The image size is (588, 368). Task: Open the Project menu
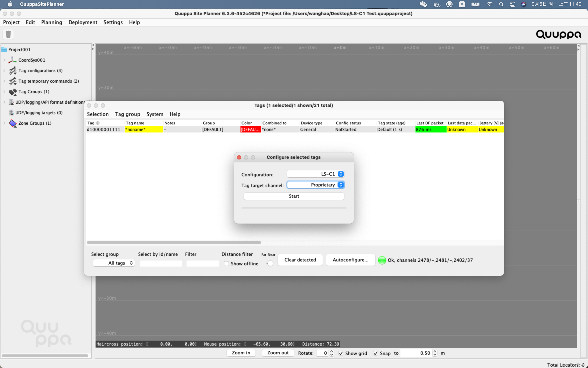coord(11,22)
